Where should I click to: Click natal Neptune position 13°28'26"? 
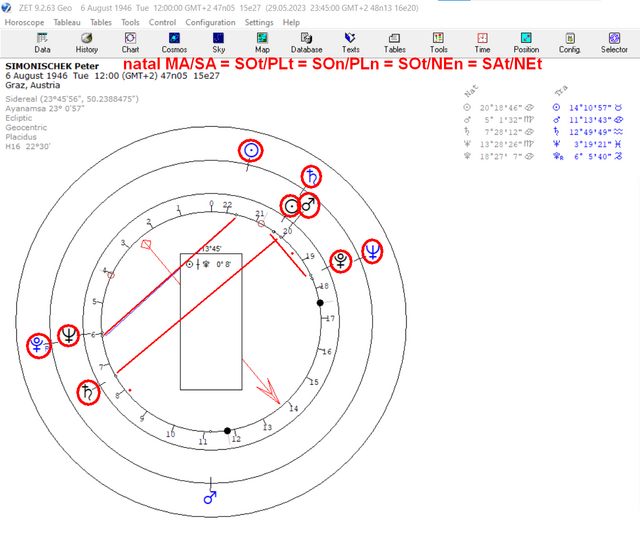coord(499,144)
